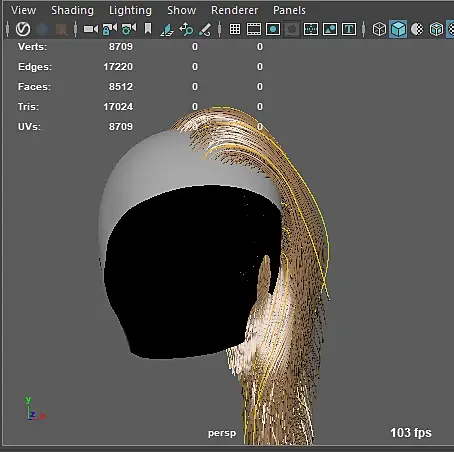This screenshot has width=454, height=452.
Task: Select the grease pencil tool icon
Action: pos(205,29)
